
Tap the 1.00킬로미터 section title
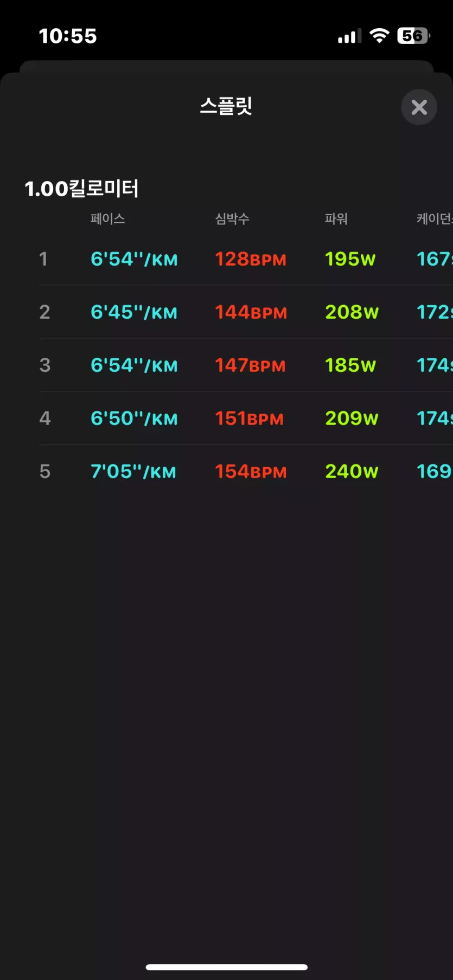click(x=81, y=189)
